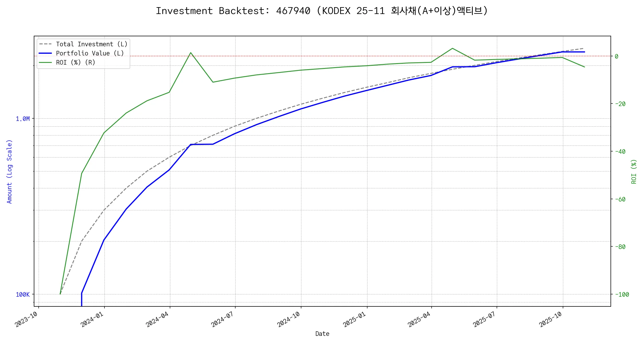This screenshot has height=343, width=644.
Task: Click the chart title text
Action: click(322, 11)
